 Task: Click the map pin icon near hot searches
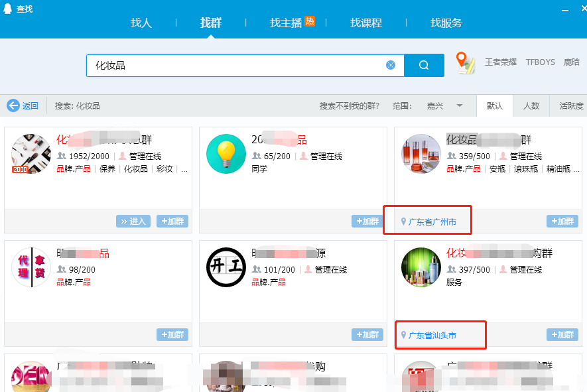(x=464, y=62)
